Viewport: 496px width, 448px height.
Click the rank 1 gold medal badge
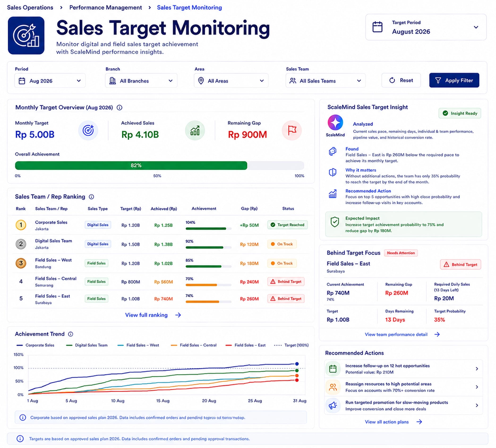pyautogui.click(x=21, y=225)
